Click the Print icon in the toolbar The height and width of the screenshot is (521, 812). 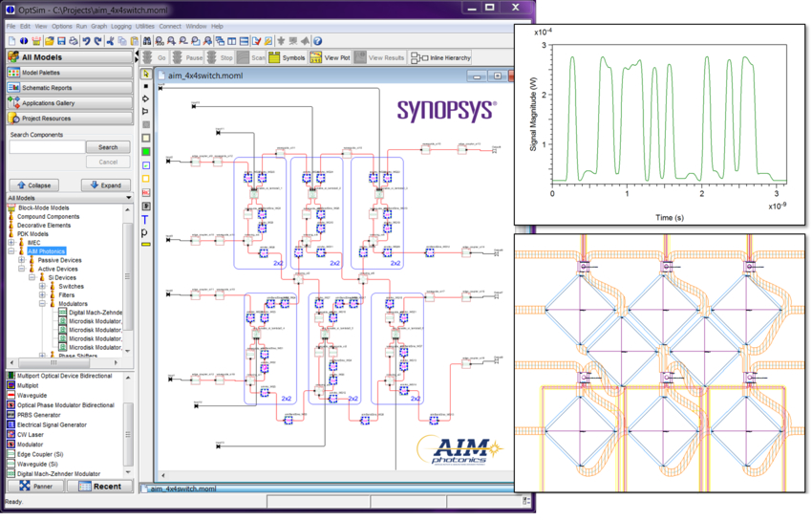click(73, 41)
